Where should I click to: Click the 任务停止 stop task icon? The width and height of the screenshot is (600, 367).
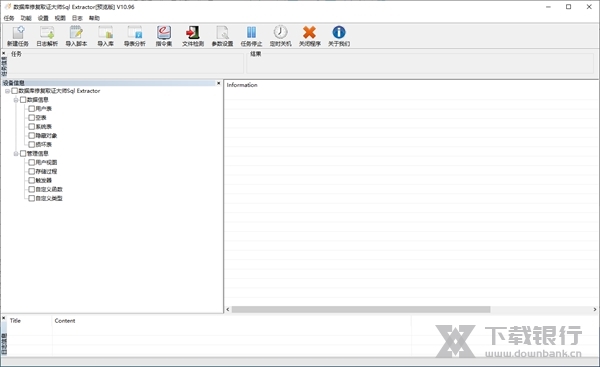point(251,36)
